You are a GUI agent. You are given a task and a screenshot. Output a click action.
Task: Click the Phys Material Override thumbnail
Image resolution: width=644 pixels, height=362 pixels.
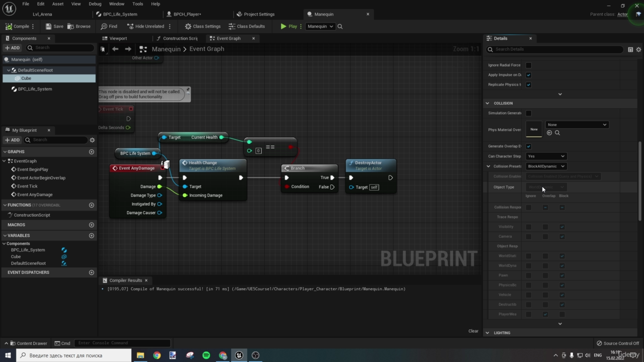click(534, 129)
